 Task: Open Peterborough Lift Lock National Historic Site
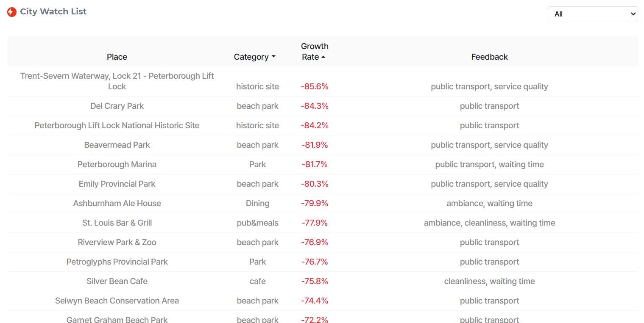click(117, 125)
